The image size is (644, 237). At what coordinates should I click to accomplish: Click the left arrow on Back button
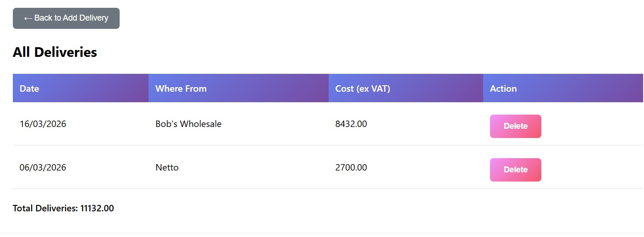(28, 18)
